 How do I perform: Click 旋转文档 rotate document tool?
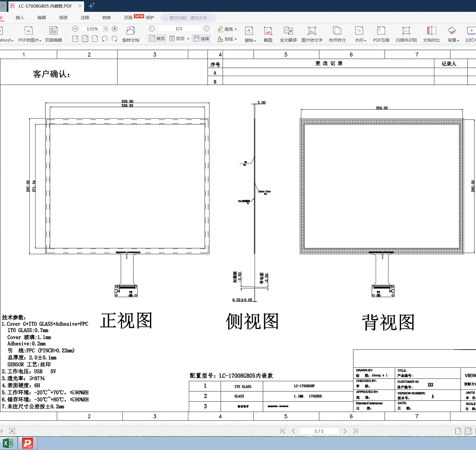(131, 34)
